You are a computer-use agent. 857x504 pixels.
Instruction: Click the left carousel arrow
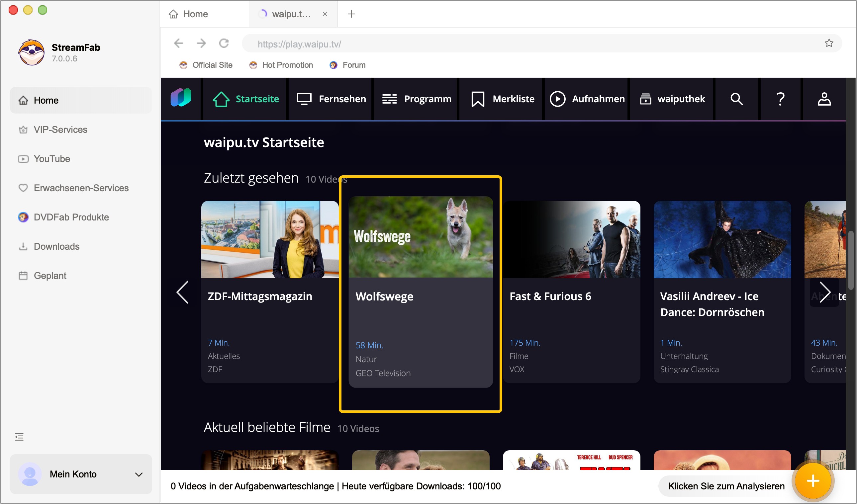click(183, 292)
